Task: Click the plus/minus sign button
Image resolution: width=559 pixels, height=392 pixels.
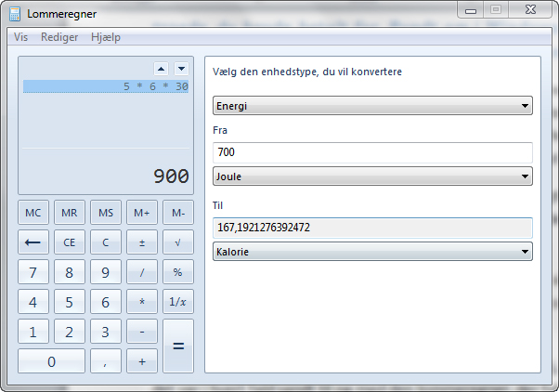Action: tap(142, 243)
